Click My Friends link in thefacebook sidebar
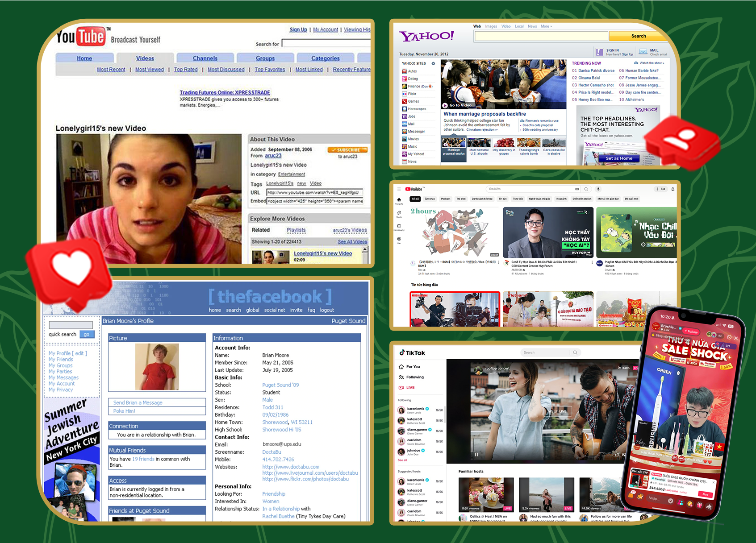 click(x=61, y=359)
